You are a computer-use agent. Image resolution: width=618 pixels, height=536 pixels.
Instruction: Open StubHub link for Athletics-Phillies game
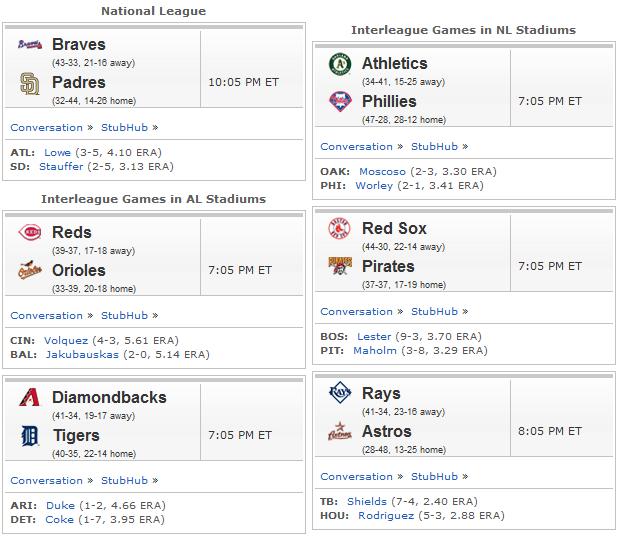[x=434, y=146]
